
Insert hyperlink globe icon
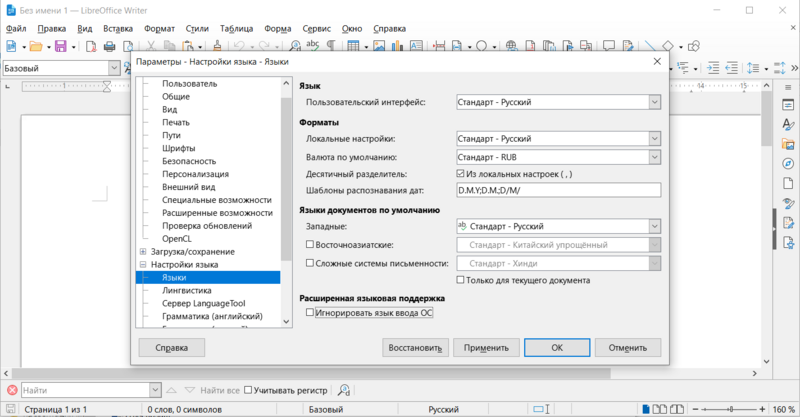pos(511,46)
